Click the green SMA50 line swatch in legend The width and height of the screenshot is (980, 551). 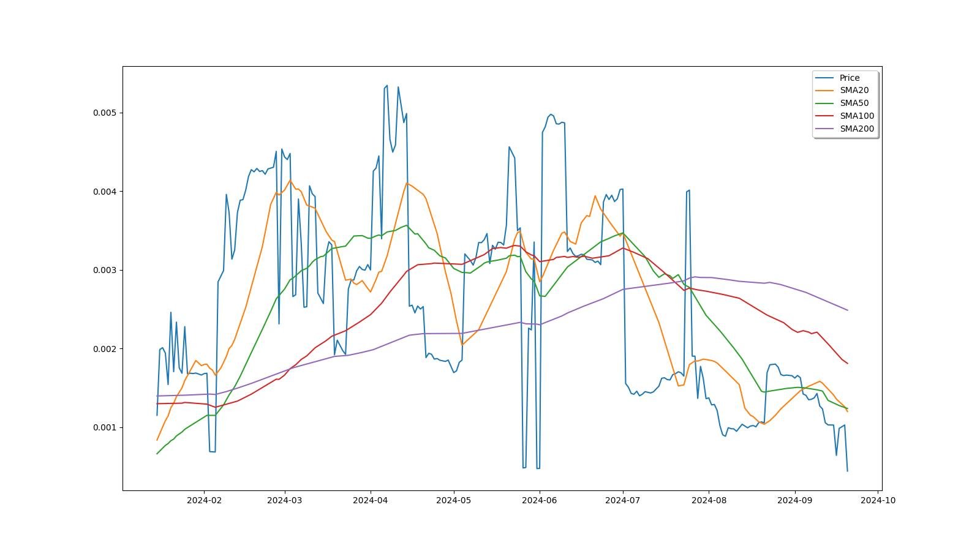click(x=825, y=103)
